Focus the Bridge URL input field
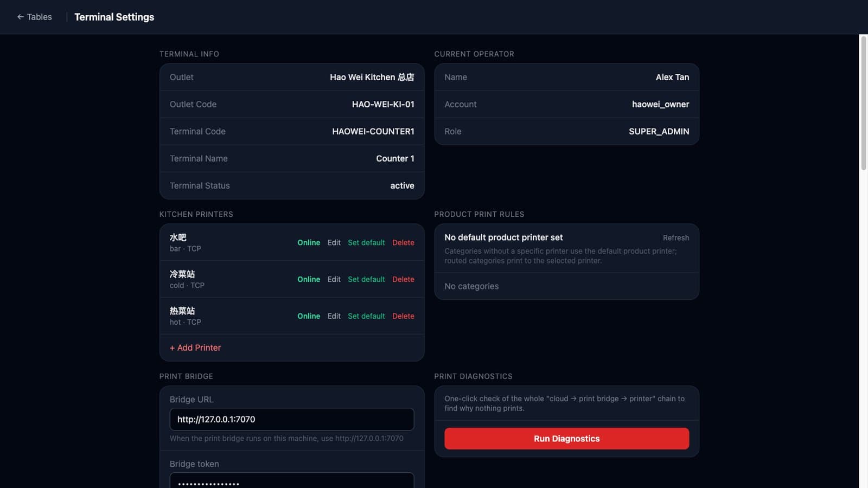The image size is (868, 488). (292, 419)
